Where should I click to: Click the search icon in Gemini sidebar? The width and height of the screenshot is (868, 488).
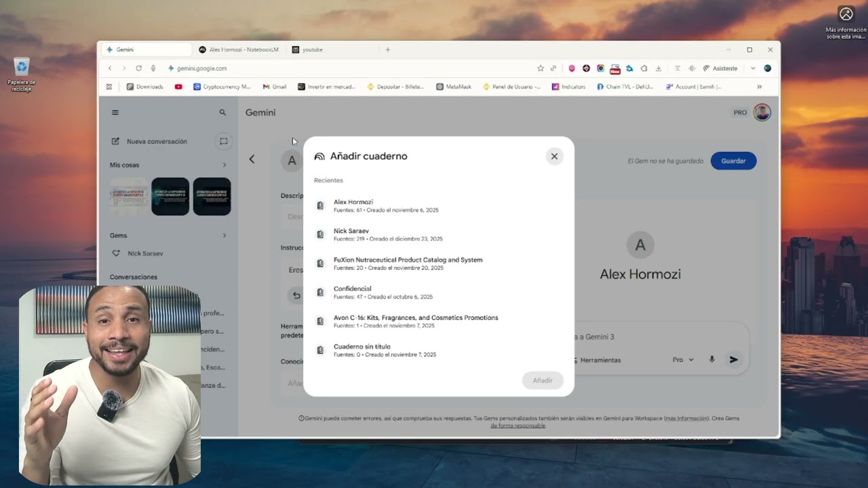click(x=222, y=113)
